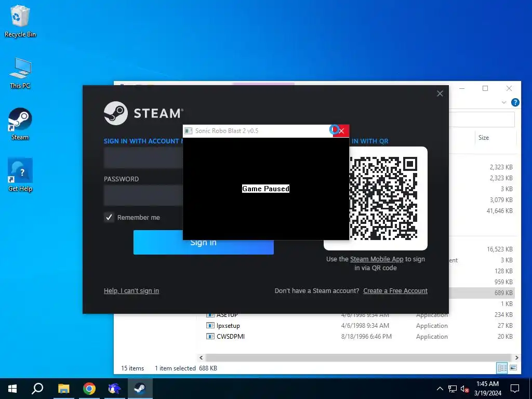Click the Explorer horizontal scrollbar track
The image size is (532, 399).
click(x=358, y=357)
